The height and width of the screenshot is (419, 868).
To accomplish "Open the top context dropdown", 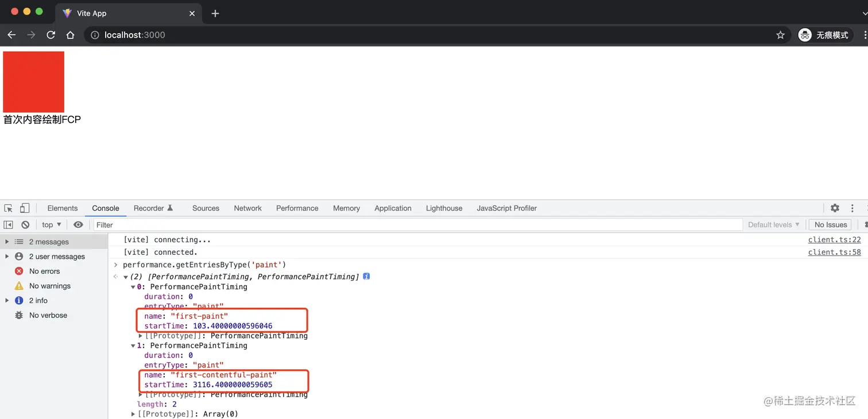I will click(52, 225).
